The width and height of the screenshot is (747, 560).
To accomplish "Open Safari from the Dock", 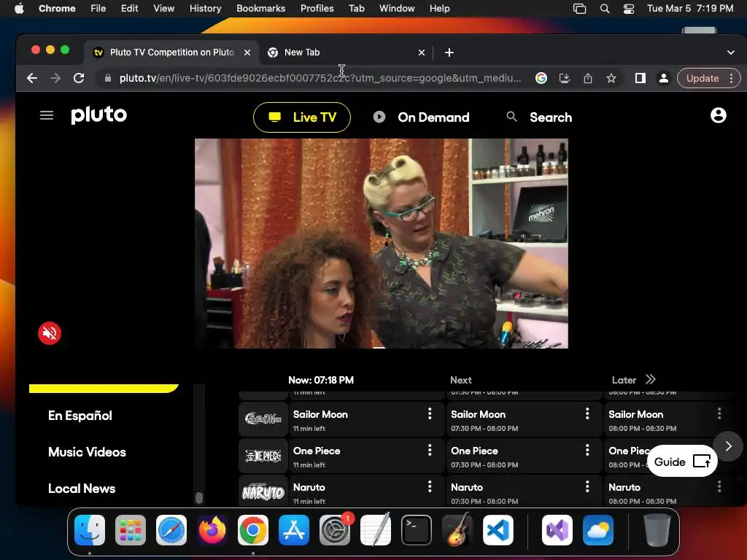I will click(171, 530).
